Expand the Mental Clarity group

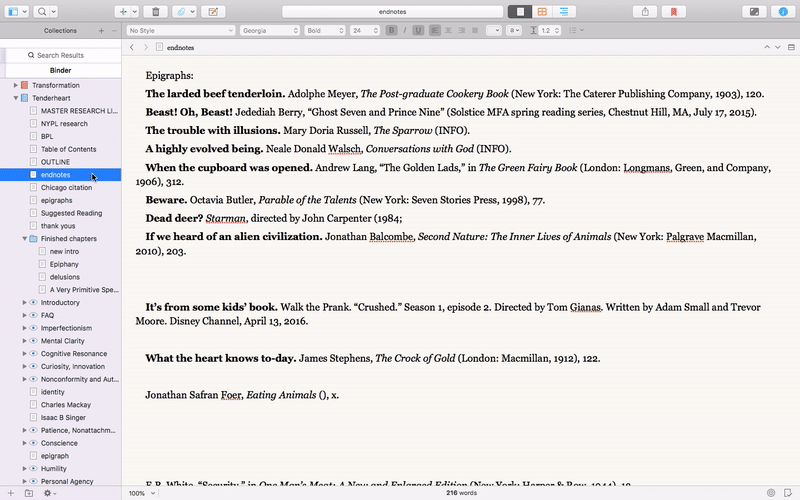pos(24,341)
